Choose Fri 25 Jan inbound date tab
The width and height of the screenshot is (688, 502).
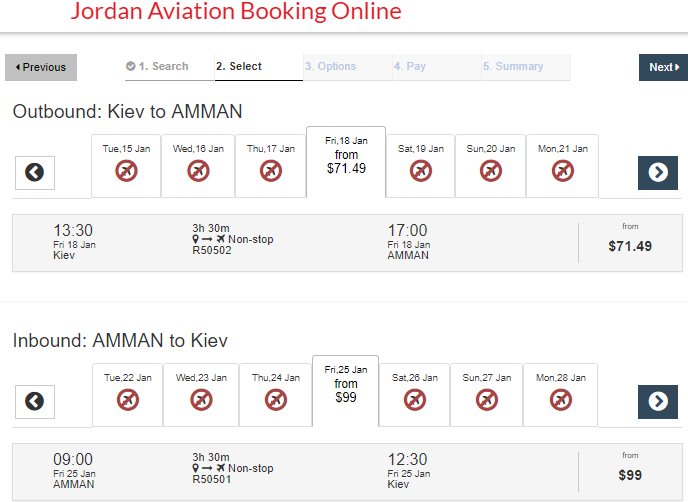pos(346,385)
